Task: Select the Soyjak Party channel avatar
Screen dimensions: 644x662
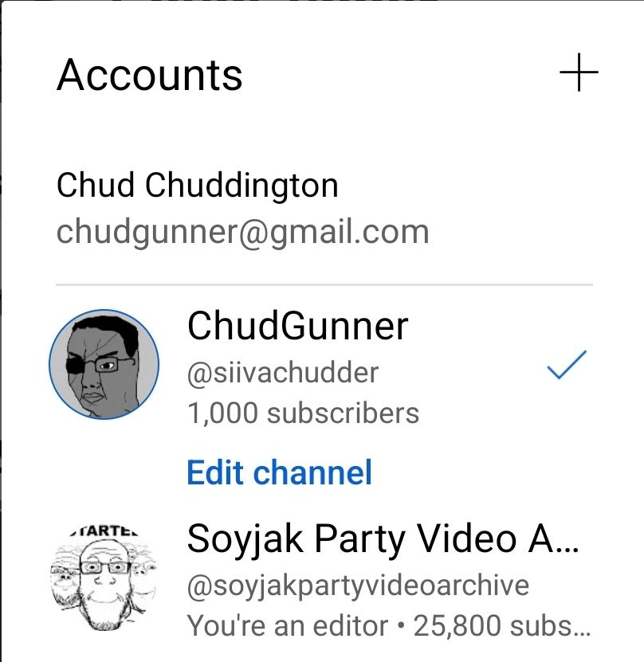Action: pyautogui.click(x=104, y=578)
